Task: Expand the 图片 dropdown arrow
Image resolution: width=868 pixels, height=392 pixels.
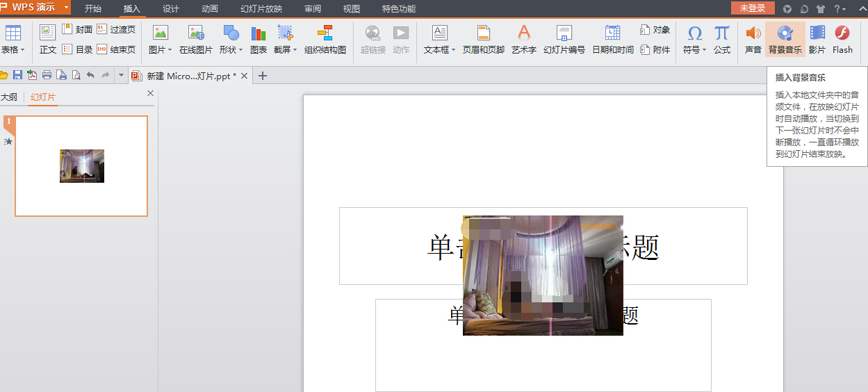Action: (170, 50)
